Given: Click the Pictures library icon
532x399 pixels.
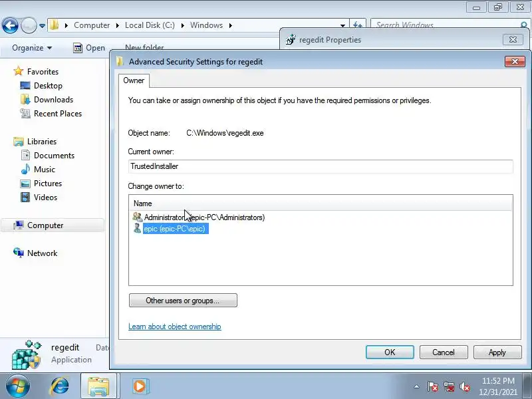Looking at the screenshot, I should pos(25,184).
